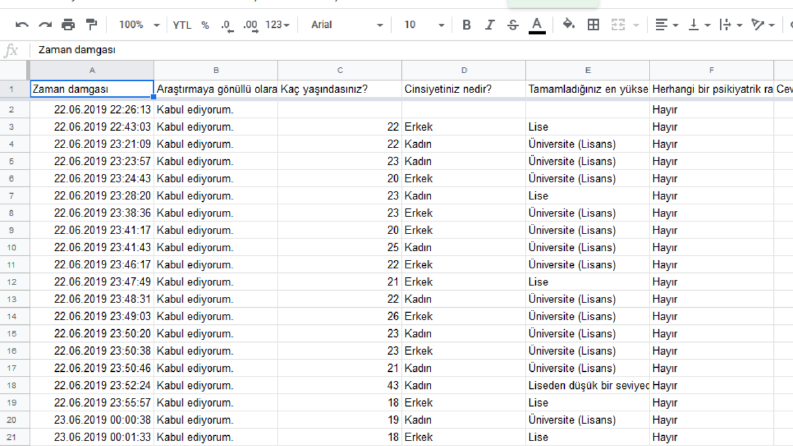Undo the last action

(x=22, y=25)
